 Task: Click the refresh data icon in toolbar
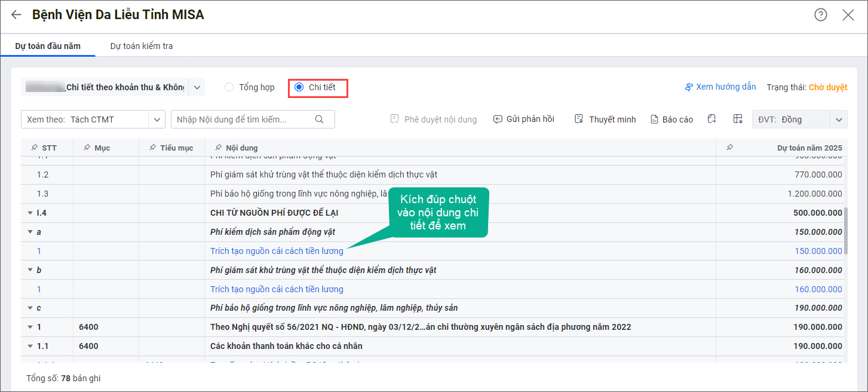click(711, 119)
